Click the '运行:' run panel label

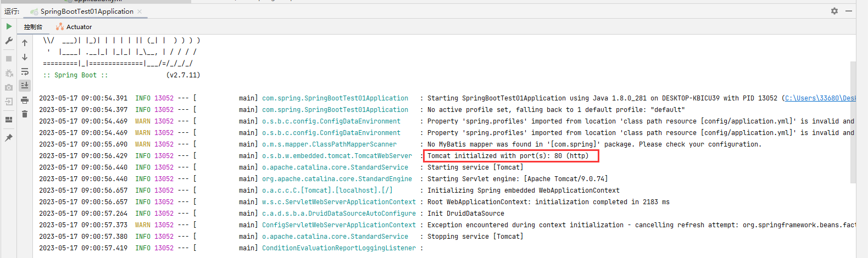(12, 11)
